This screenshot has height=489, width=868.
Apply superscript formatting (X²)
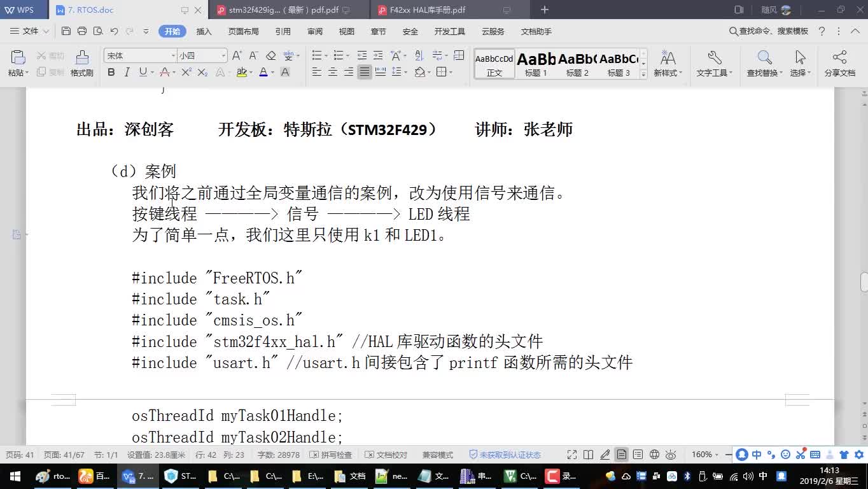click(186, 73)
